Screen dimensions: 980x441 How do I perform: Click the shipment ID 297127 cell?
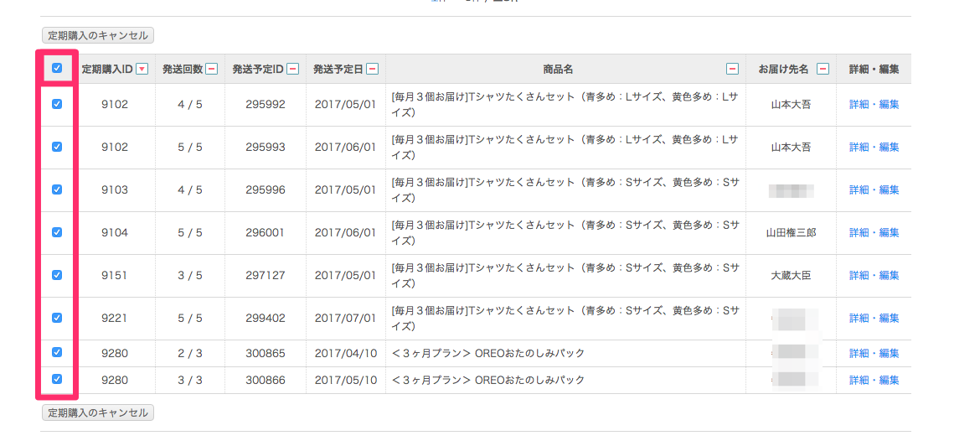265,275
